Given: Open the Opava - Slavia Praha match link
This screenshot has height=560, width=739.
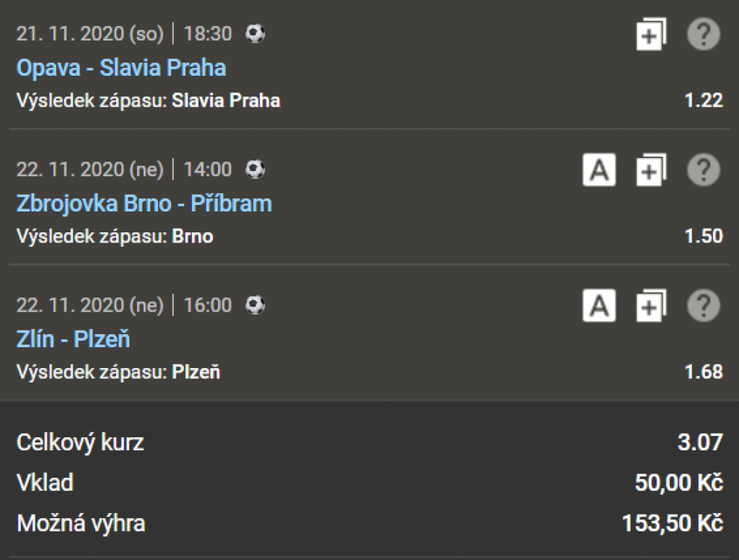Looking at the screenshot, I should (121, 68).
